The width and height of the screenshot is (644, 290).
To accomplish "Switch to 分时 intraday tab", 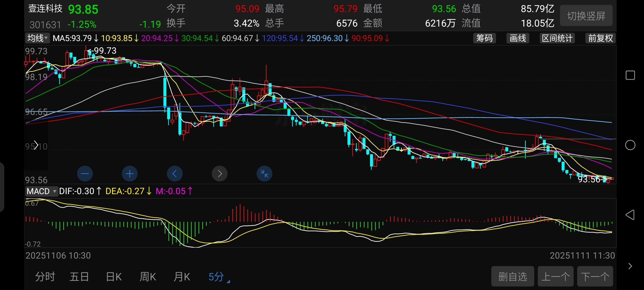I will click(45, 277).
